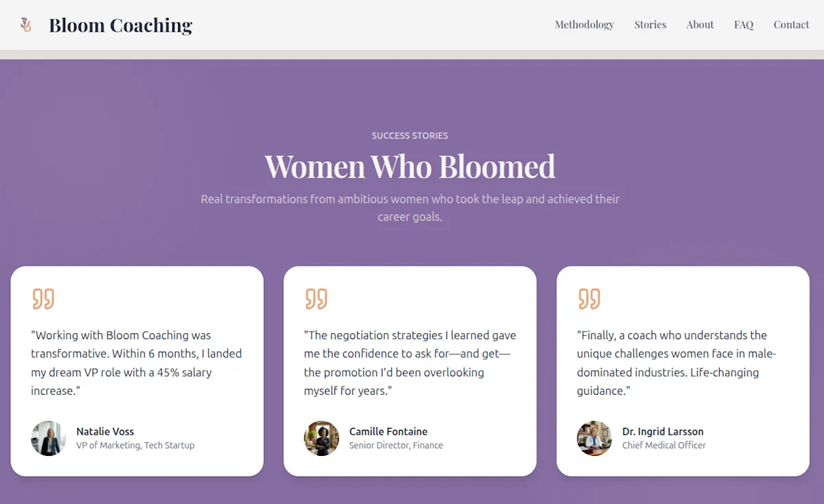Click the quote icon above Natalie Voss's testimonial
Viewport: 824px width, 504px height.
point(43,299)
